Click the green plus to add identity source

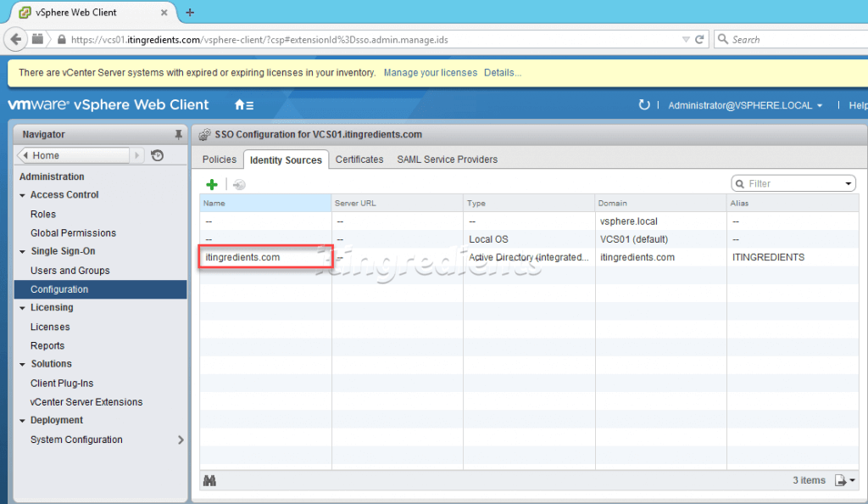point(212,184)
